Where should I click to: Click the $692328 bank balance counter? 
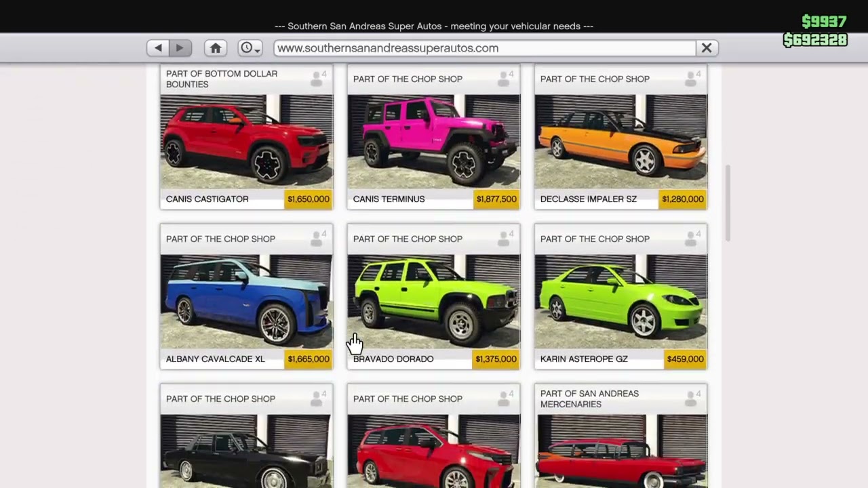815,40
